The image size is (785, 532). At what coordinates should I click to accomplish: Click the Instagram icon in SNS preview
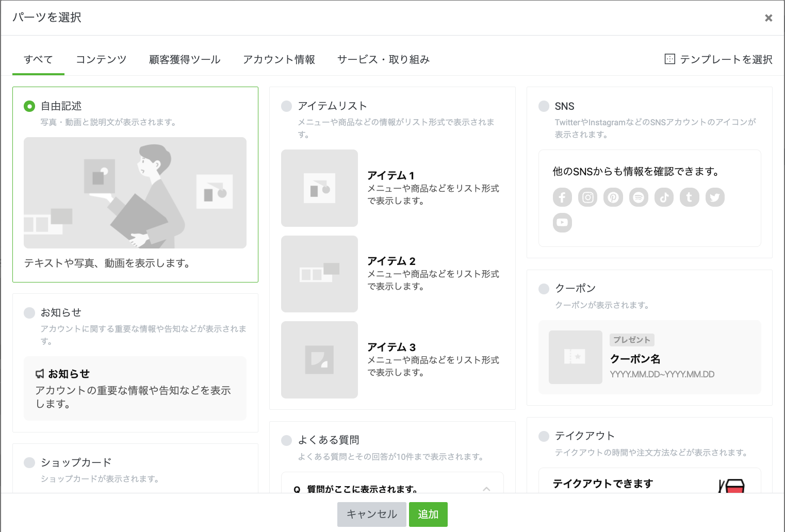(x=587, y=197)
